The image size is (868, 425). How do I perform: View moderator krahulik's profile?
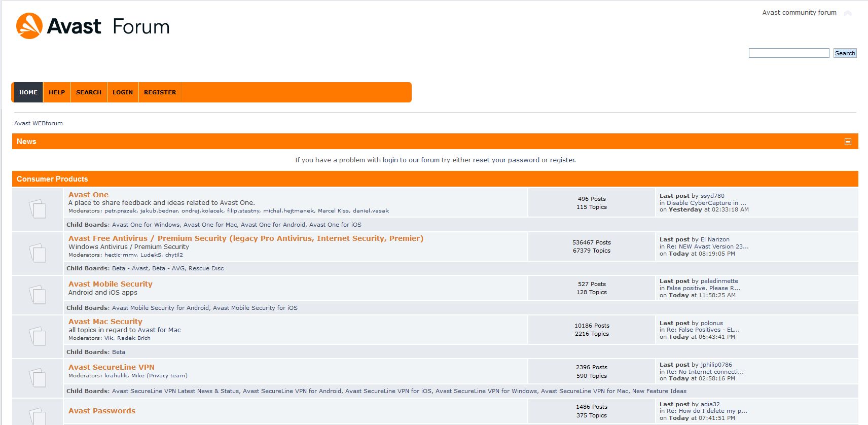[116, 376]
